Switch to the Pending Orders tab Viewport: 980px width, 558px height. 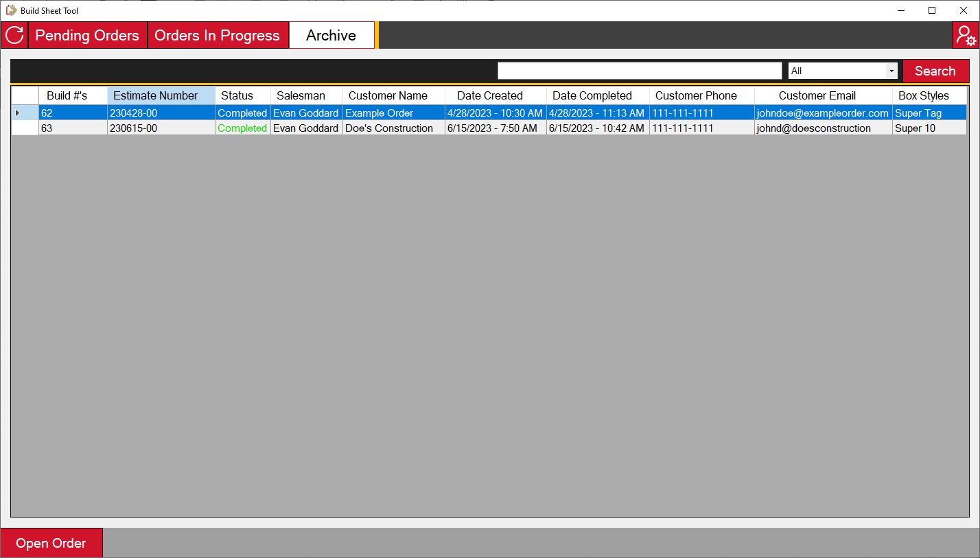point(87,36)
